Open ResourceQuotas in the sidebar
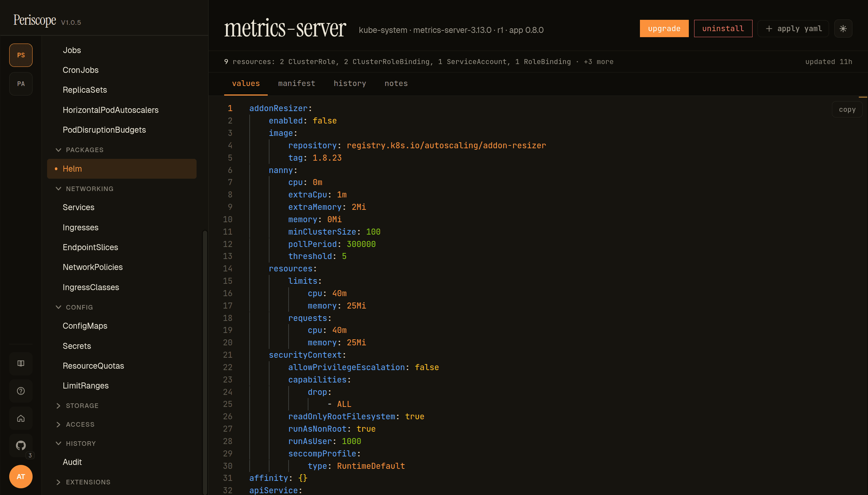The image size is (868, 495). tap(121, 366)
